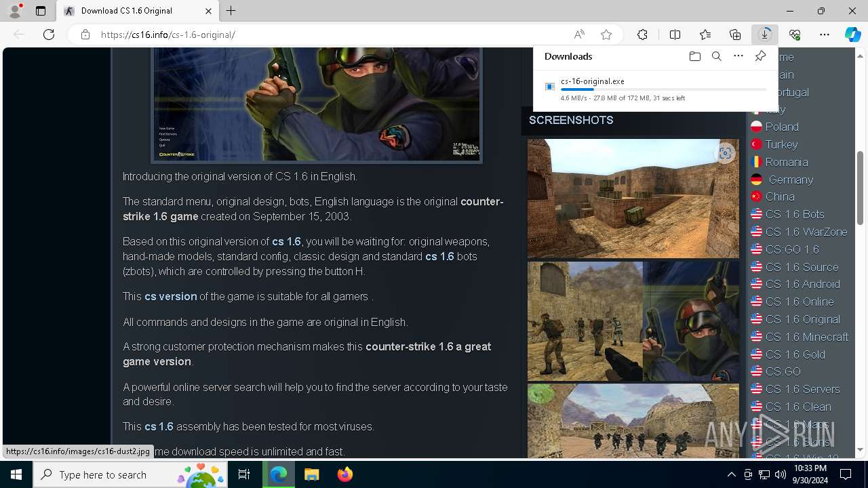Toggle Split screen view
This screenshot has width=868, height=488.
coord(675,35)
